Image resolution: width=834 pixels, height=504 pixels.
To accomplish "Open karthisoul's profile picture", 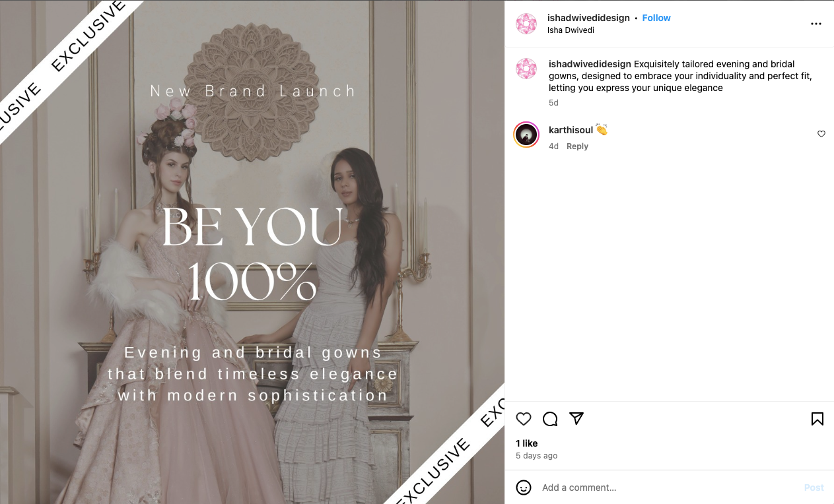I will tap(526, 135).
